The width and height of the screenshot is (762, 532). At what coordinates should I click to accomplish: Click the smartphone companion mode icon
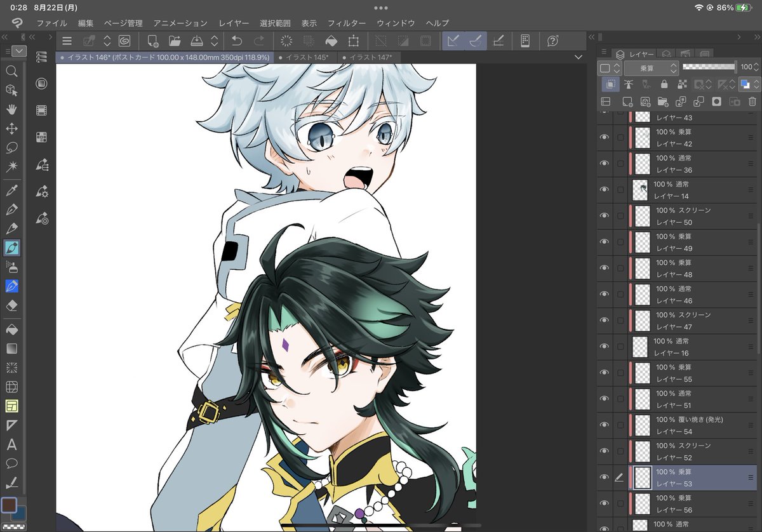[525, 41]
